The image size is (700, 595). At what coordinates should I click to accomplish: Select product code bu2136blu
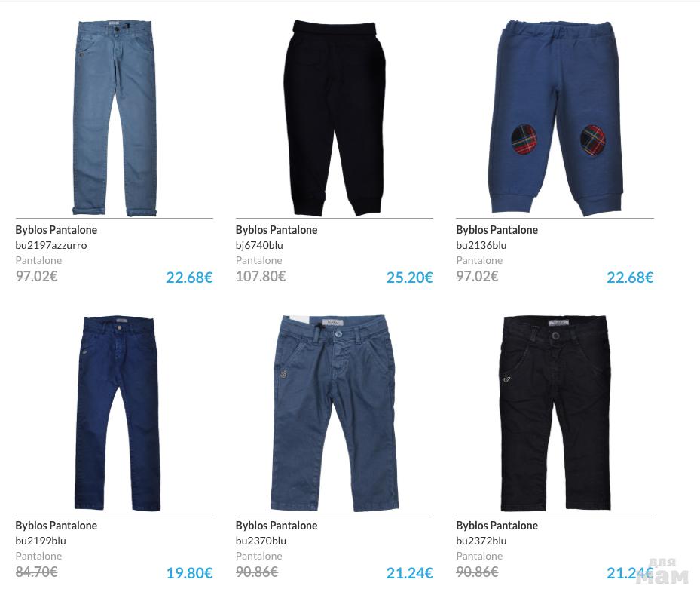481,245
